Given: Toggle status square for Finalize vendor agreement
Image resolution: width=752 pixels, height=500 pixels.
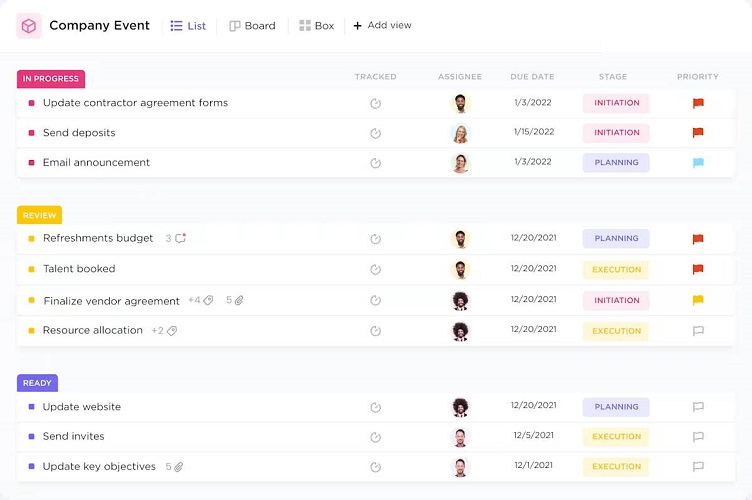Looking at the screenshot, I should (32, 301).
